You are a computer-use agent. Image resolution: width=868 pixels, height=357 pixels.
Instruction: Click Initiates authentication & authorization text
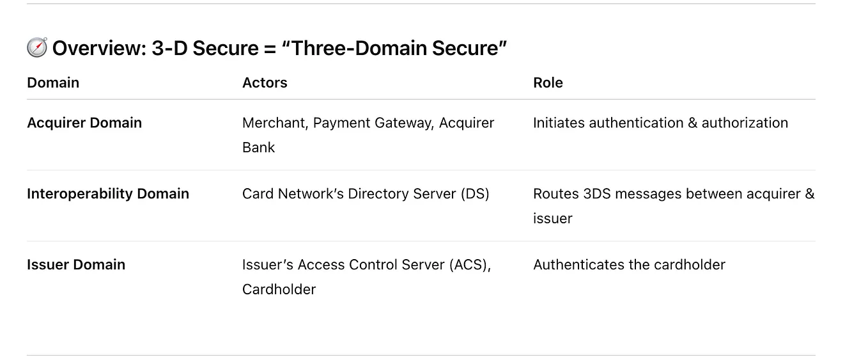[x=660, y=123]
